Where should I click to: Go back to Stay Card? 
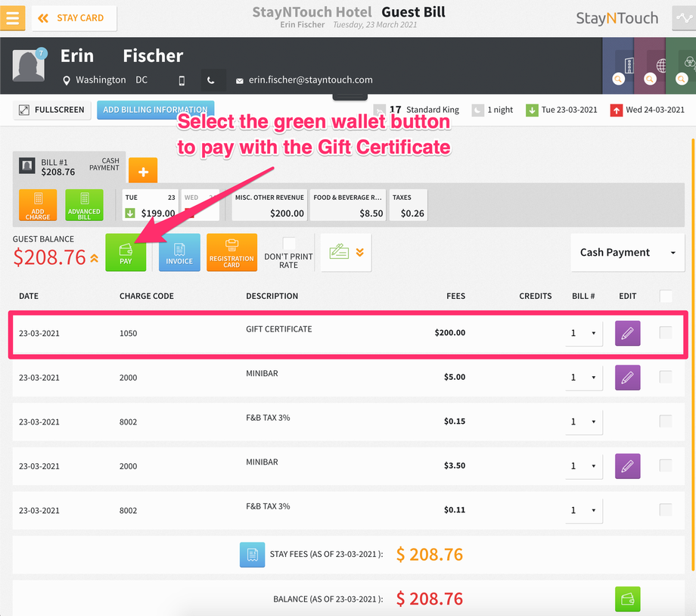click(x=74, y=18)
